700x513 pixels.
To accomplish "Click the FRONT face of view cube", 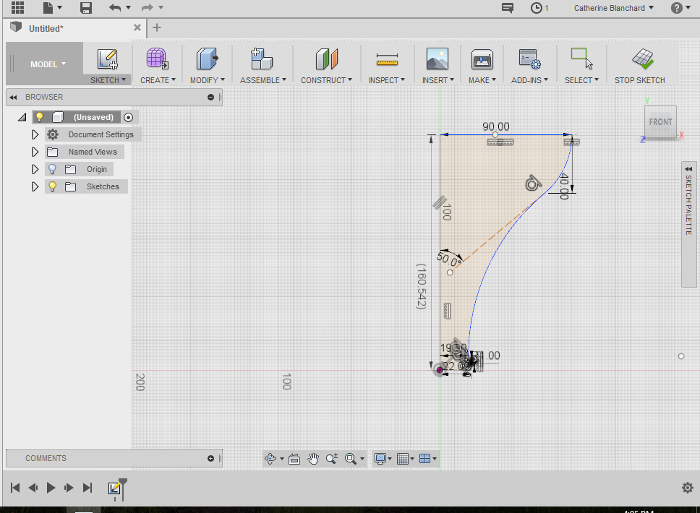I will point(660,122).
